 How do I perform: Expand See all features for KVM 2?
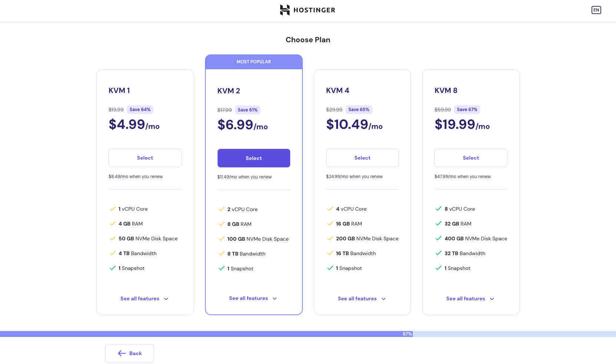click(253, 298)
